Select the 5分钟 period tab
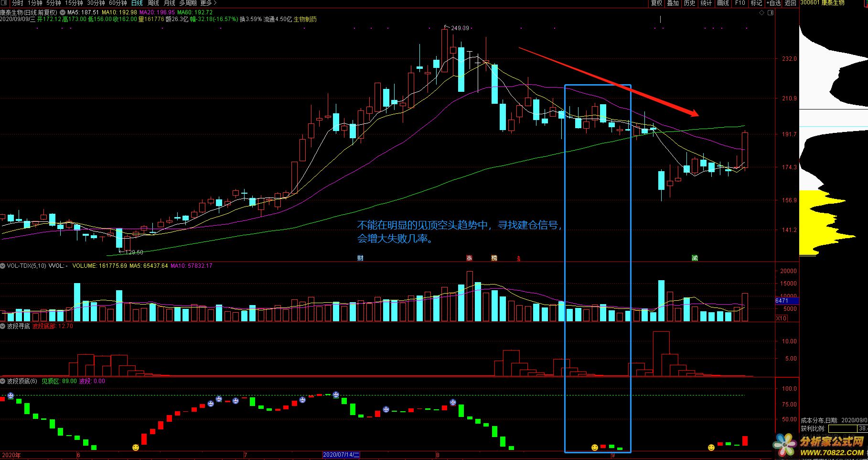The height and width of the screenshot is (460, 868). (54, 3)
